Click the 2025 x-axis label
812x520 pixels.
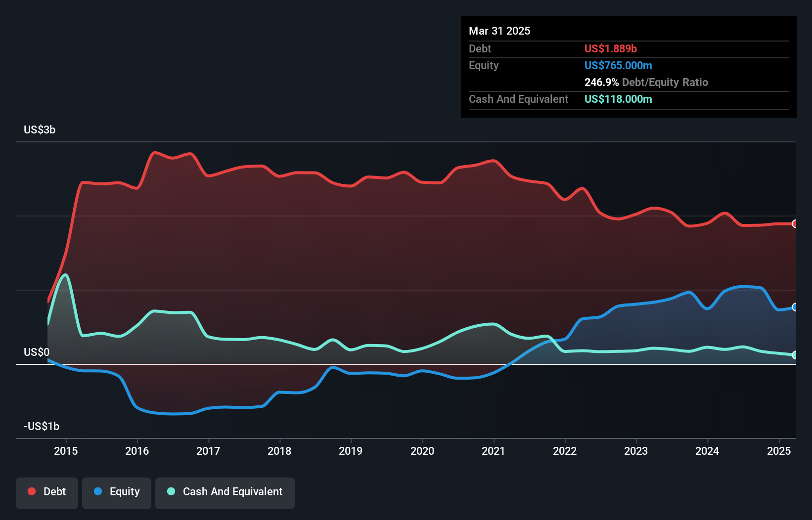coord(779,451)
